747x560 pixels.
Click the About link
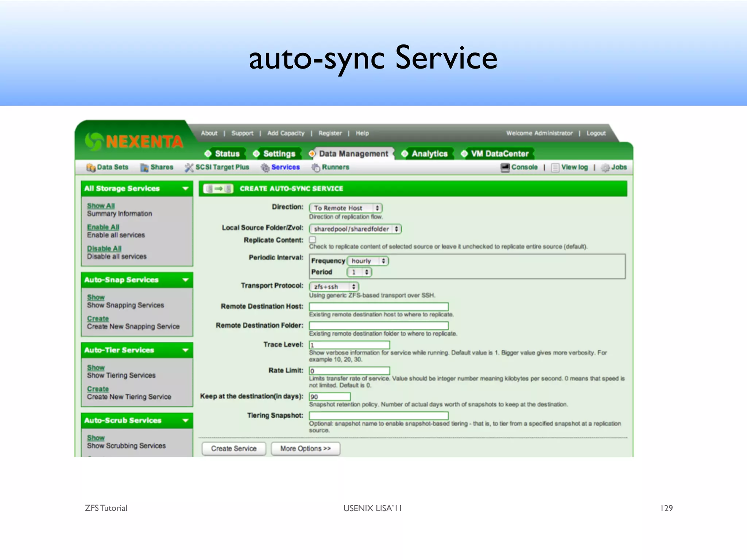209,133
